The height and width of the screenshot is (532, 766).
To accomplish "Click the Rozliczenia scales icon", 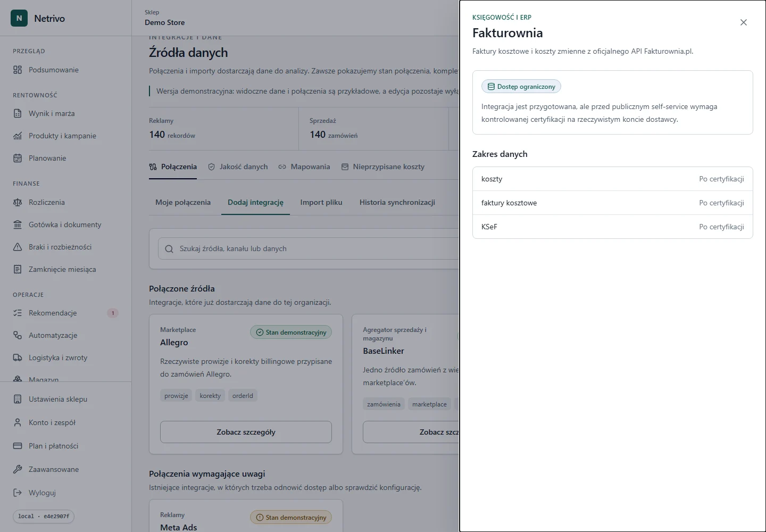I will click(x=18, y=202).
